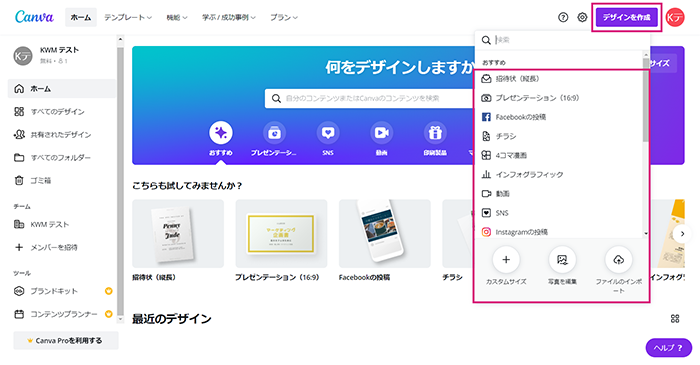
Task: Select 招待状（縦長） in the dropdown list
Action: (559, 79)
